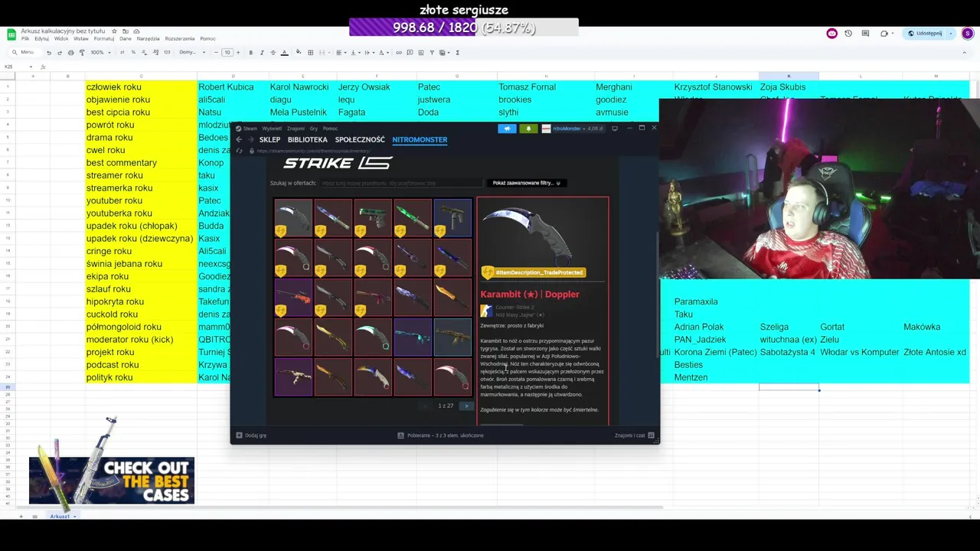Decrease the font size with minus
The image size is (980, 551).
pos(216,52)
